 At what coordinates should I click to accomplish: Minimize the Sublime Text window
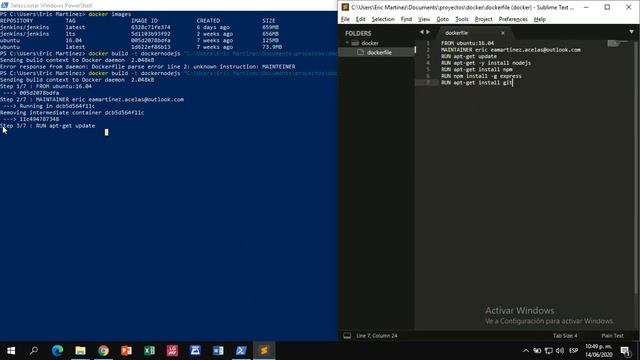coord(586,7)
